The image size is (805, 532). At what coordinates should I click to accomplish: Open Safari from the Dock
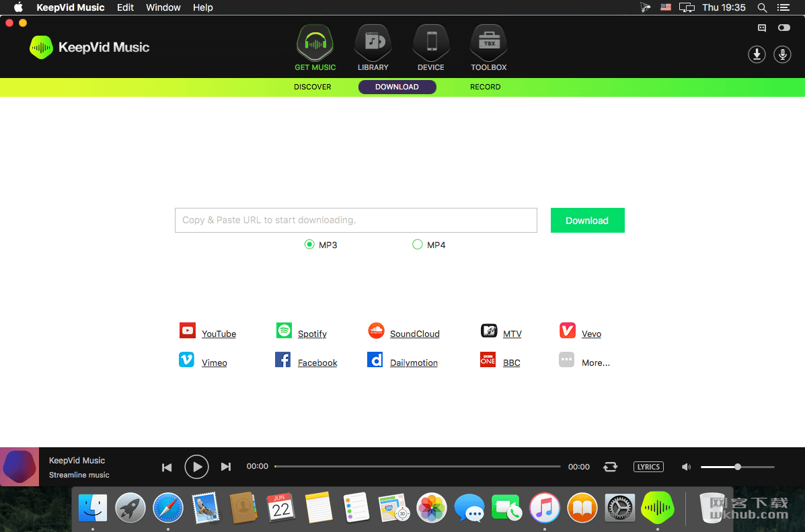pyautogui.click(x=168, y=508)
